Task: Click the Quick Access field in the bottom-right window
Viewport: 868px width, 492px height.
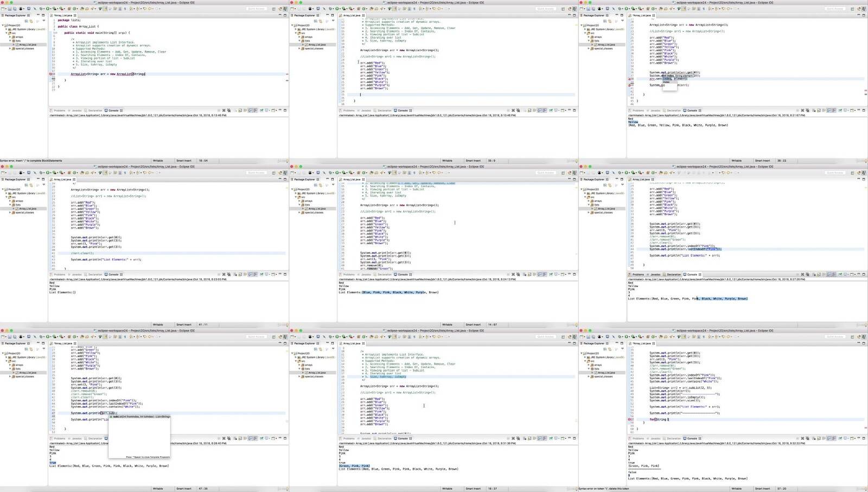Action: pos(835,336)
